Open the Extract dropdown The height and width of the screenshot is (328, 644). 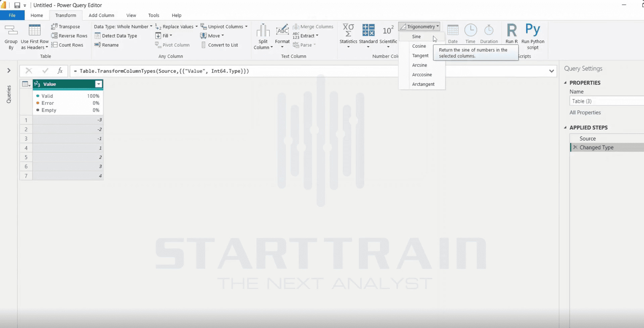(305, 36)
